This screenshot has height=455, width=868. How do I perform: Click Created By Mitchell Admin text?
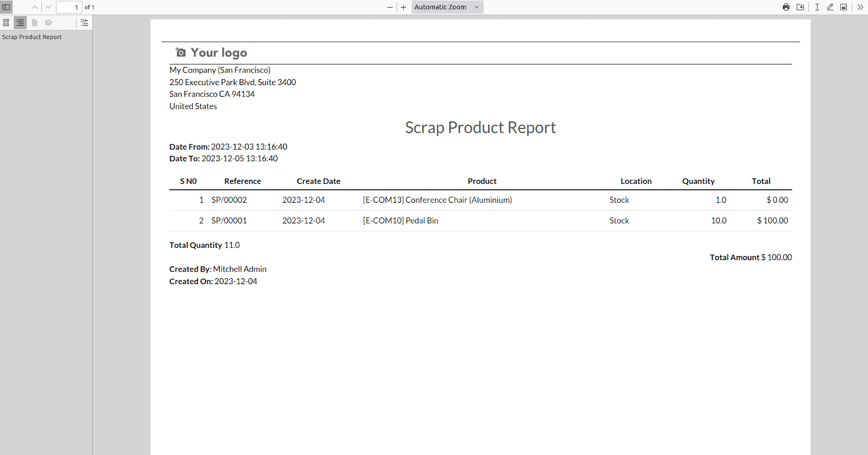click(218, 270)
